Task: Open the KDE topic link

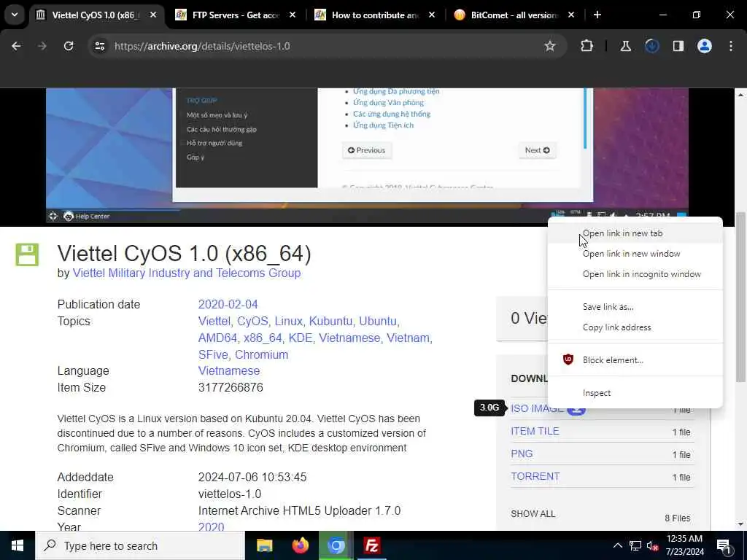Action: click(x=300, y=338)
